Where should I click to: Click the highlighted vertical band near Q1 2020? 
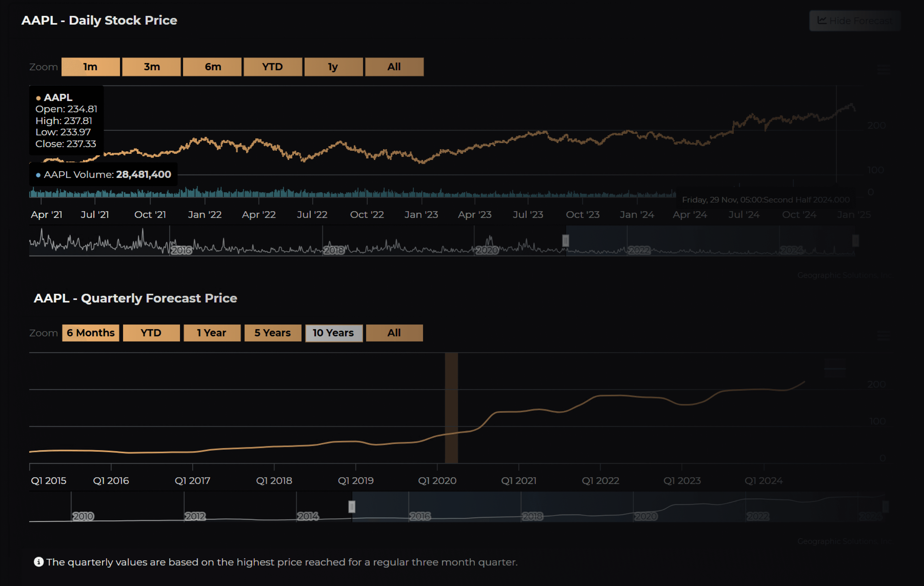click(451, 408)
